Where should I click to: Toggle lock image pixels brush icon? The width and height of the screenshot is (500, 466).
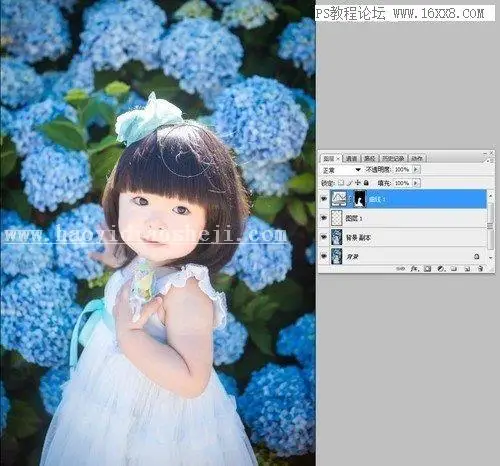point(349,183)
